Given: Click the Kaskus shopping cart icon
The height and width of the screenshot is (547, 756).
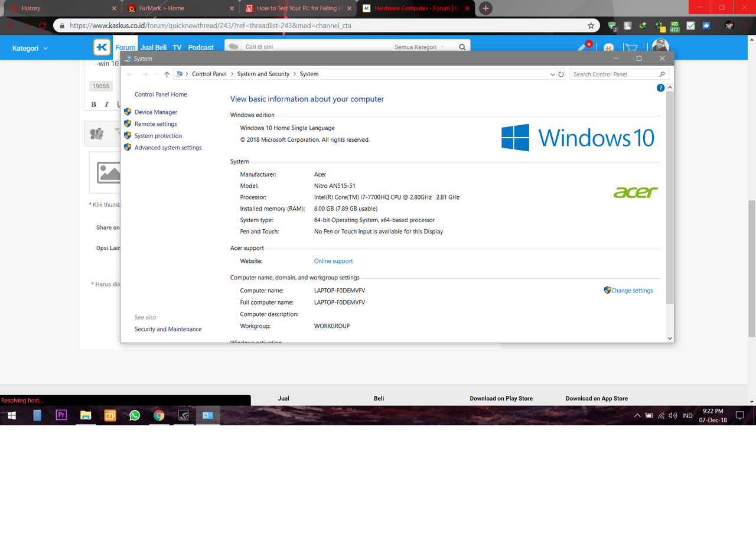Looking at the screenshot, I should click(x=631, y=48).
